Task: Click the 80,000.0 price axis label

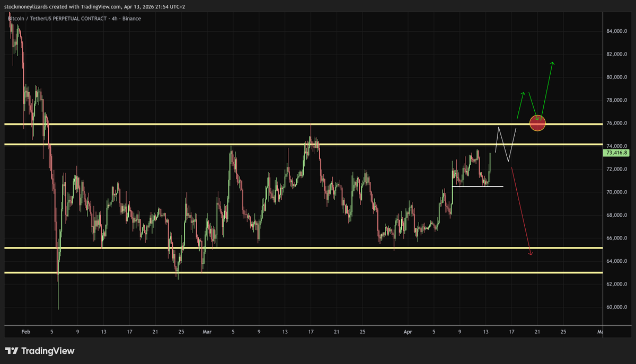Action: (618, 77)
